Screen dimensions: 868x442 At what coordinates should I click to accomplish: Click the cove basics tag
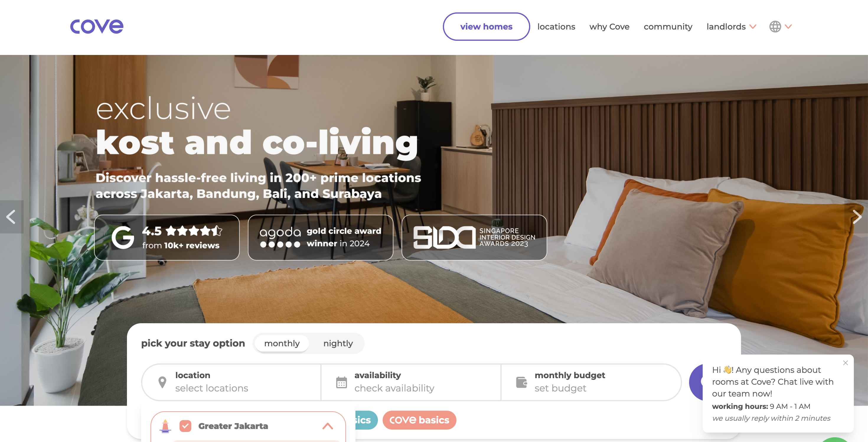point(419,420)
